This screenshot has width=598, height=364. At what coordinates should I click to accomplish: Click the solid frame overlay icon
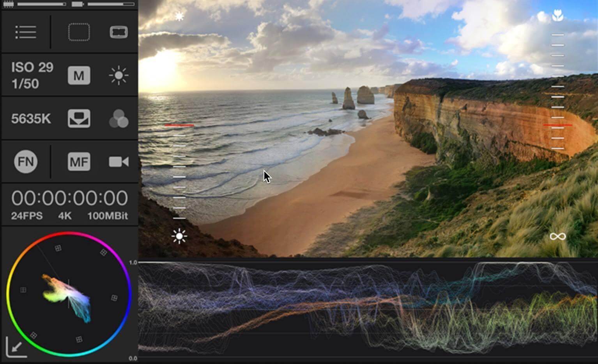coord(119,32)
